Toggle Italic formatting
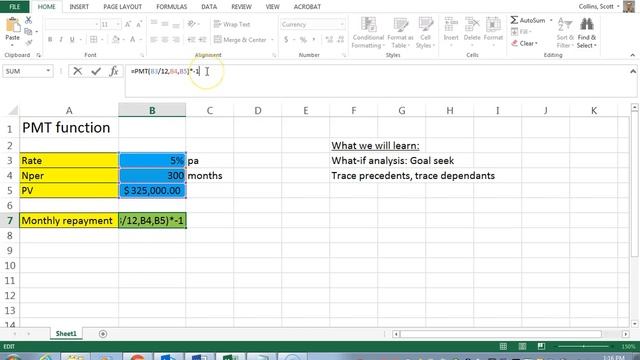Viewport: 640px width, 360px height. (x=61, y=40)
